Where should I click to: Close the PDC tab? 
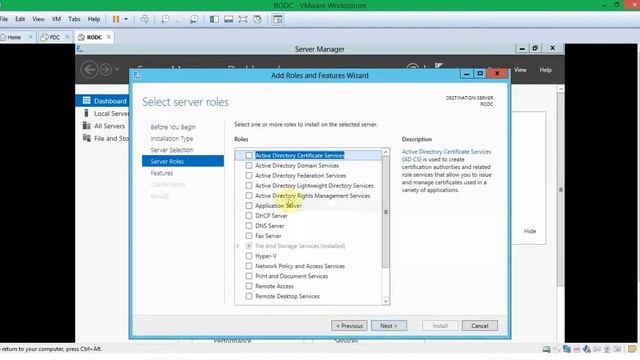click(x=67, y=37)
